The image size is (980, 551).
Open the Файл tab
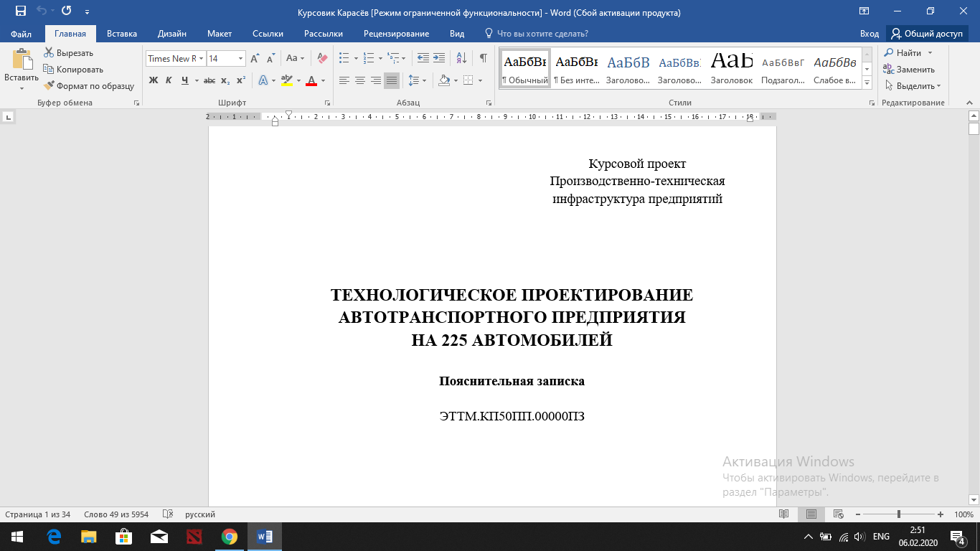21,34
